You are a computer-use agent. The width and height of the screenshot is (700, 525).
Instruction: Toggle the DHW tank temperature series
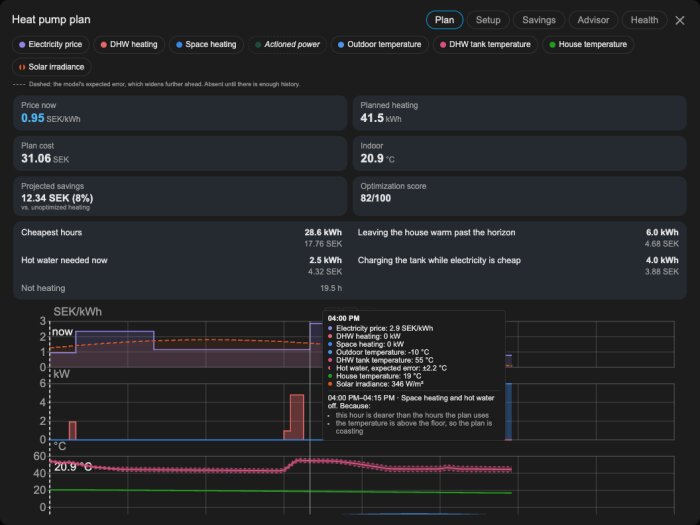485,45
